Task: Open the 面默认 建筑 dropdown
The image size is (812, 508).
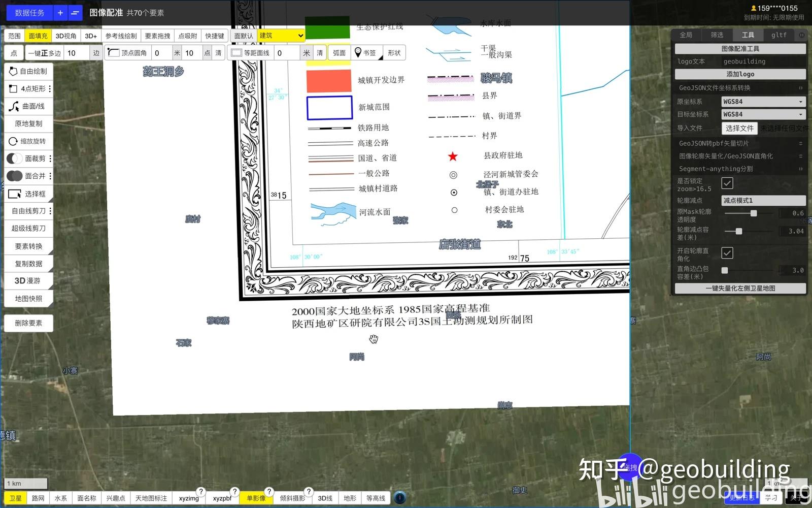Action: [280, 36]
